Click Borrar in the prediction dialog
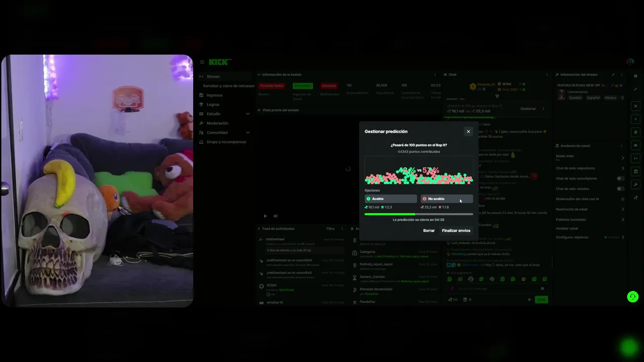The height and width of the screenshot is (362, 644). (x=429, y=231)
